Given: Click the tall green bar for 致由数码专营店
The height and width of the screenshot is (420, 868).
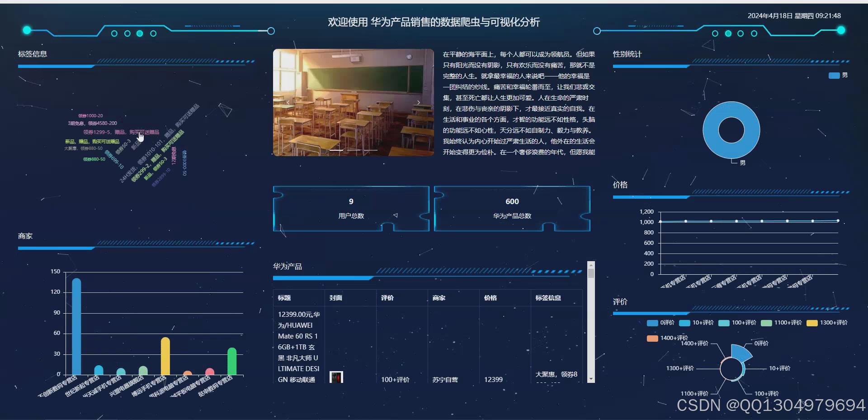Looking at the screenshot, I should click(x=232, y=361).
